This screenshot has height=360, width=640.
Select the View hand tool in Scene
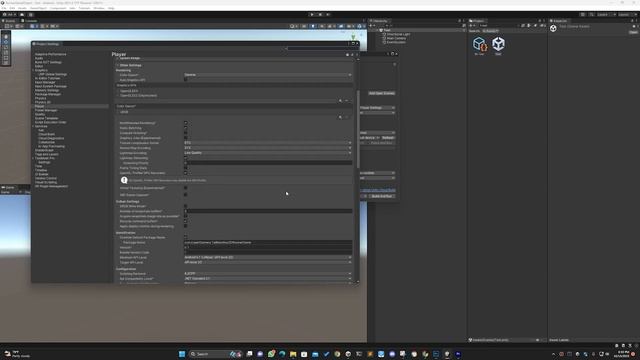pos(6,37)
